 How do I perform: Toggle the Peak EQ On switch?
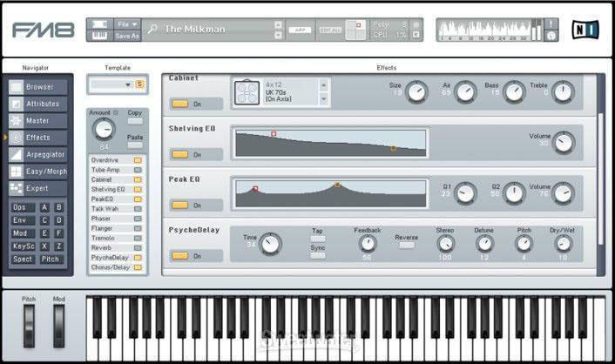click(x=180, y=206)
